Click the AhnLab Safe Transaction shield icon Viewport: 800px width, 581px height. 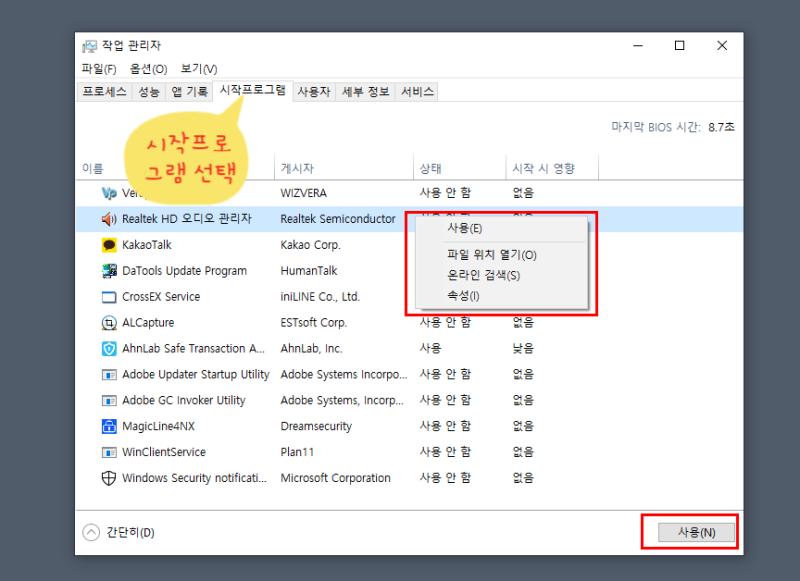click(109, 349)
